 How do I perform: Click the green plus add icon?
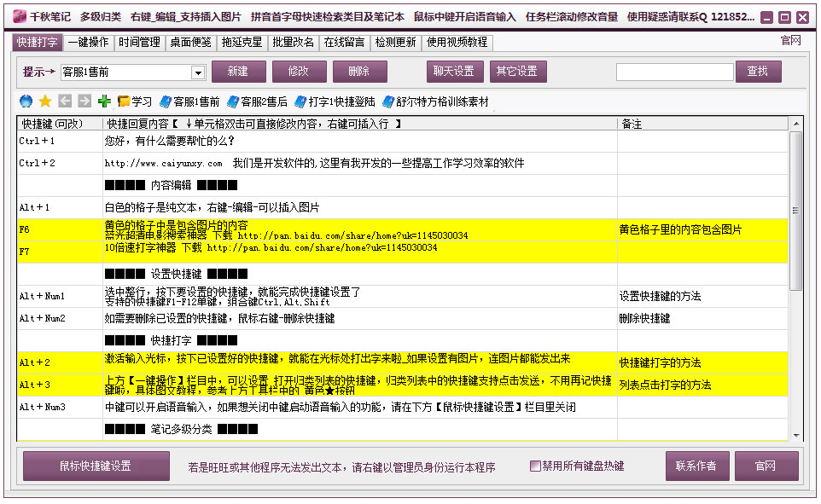(x=104, y=101)
